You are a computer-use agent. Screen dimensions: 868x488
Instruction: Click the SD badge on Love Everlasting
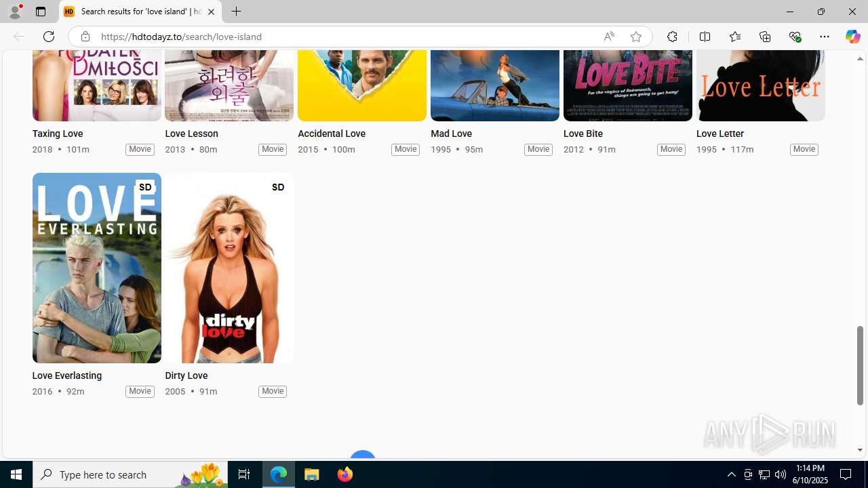coord(145,187)
